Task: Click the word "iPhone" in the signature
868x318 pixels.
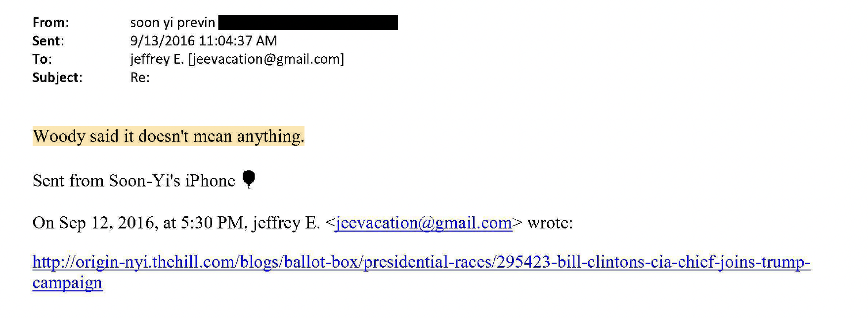Action: coord(210,181)
